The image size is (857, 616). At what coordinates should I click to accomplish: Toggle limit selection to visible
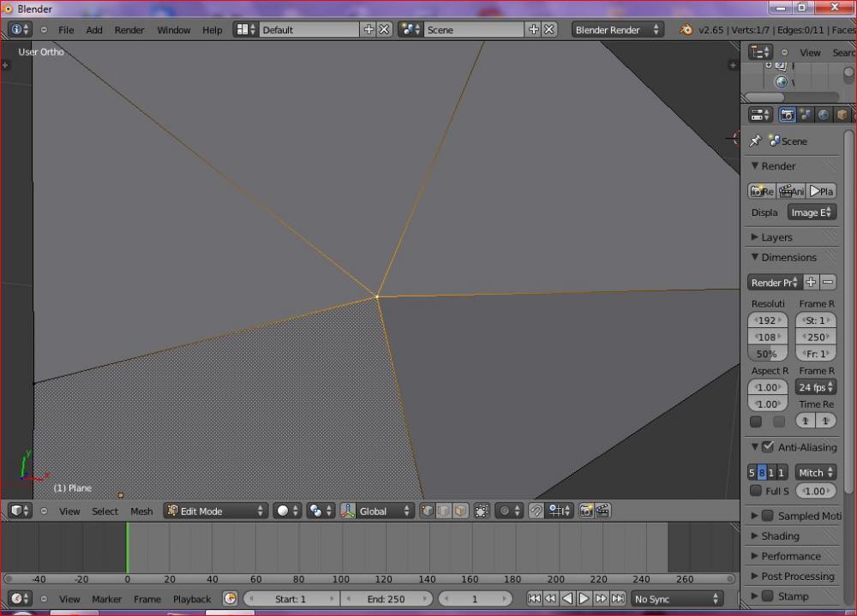pyautogui.click(x=482, y=511)
